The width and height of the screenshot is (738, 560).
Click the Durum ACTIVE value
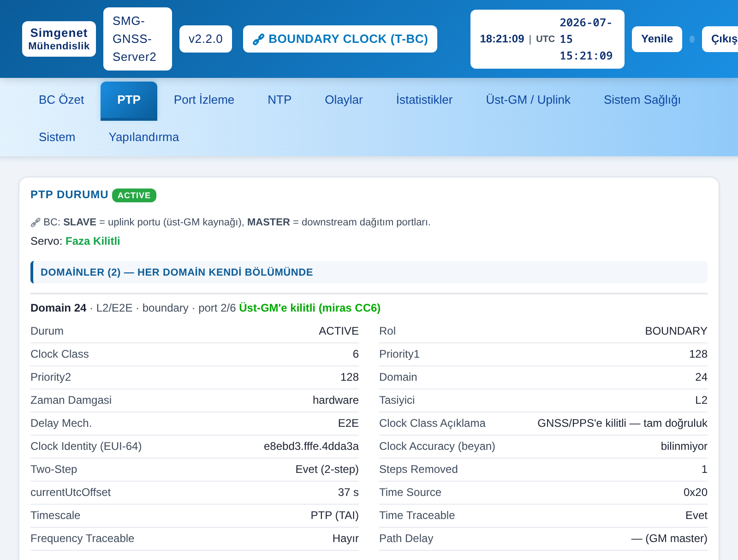(339, 331)
